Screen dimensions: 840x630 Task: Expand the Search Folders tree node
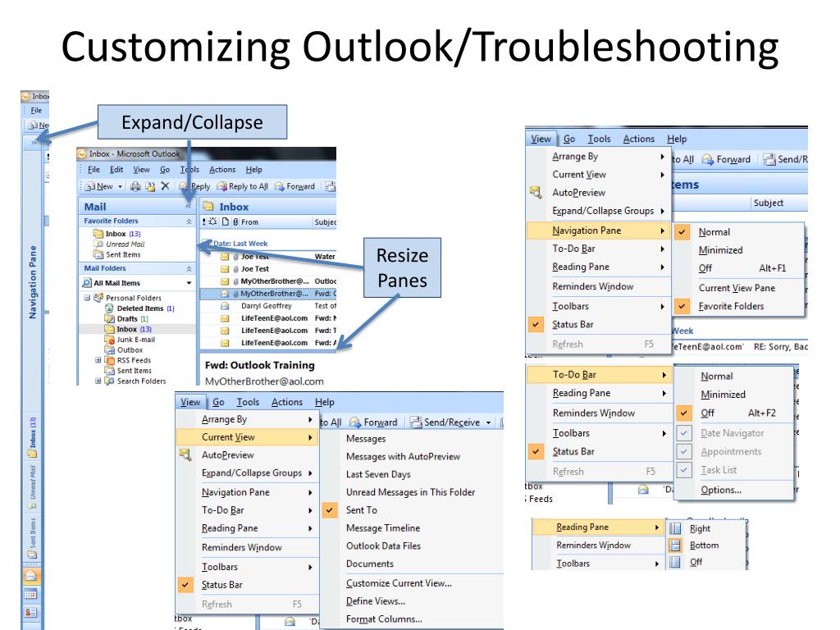coord(98,381)
